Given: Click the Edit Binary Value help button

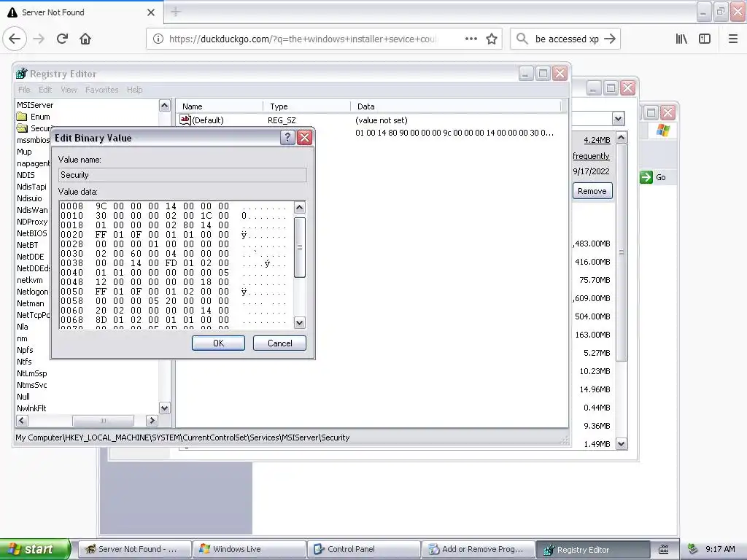Looking at the screenshot, I should (x=287, y=138).
